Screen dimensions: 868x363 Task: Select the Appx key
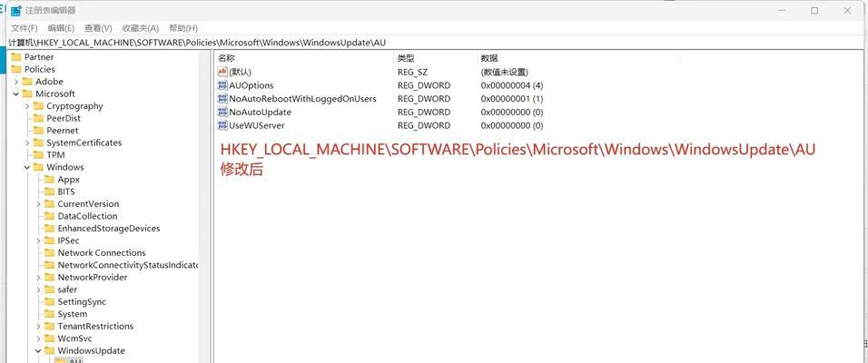pos(69,180)
